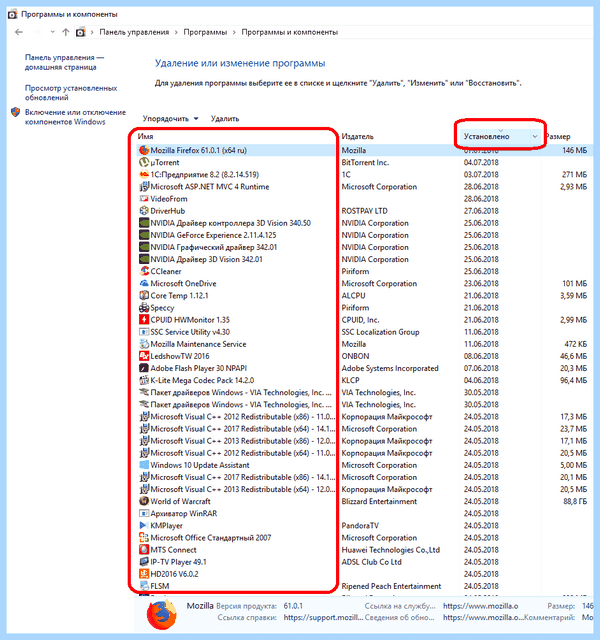600x640 pixels.
Task: Select NVIDIA Графический драйвер 342.01
Action: pyautogui.click(x=213, y=247)
